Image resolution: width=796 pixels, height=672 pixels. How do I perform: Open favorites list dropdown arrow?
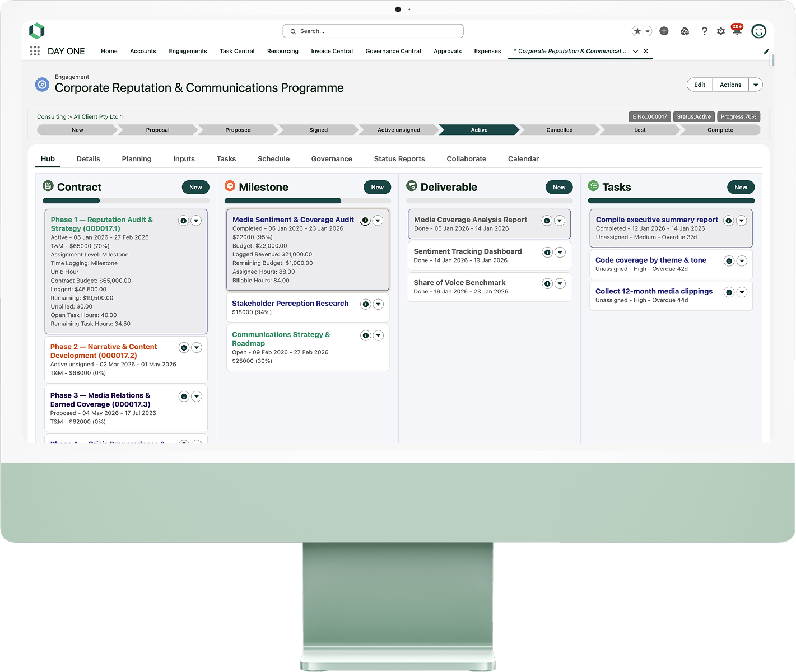tap(648, 31)
